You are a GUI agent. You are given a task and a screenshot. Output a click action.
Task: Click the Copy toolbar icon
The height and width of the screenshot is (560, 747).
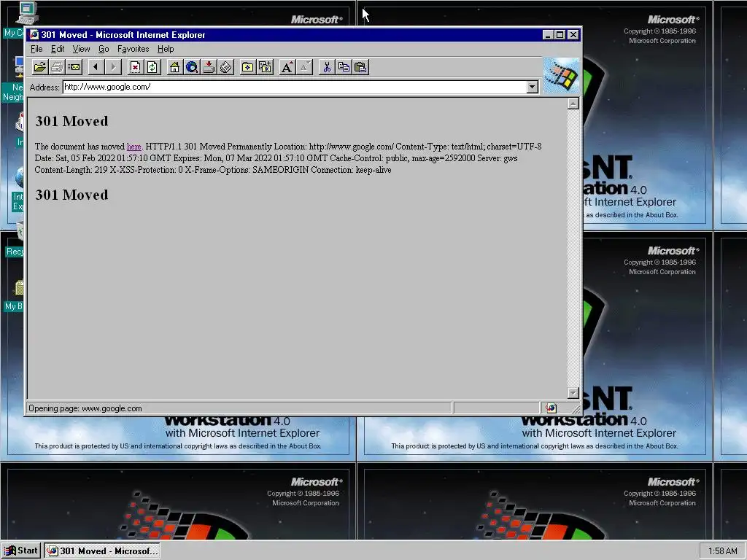(344, 67)
